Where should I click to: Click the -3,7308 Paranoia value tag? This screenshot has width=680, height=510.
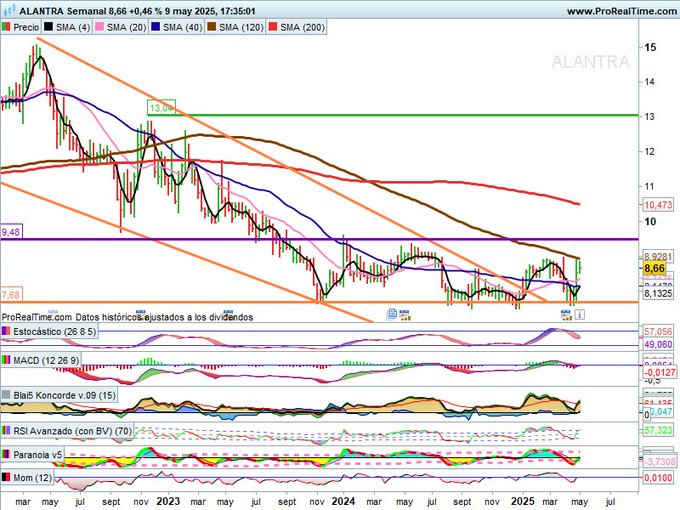659,461
